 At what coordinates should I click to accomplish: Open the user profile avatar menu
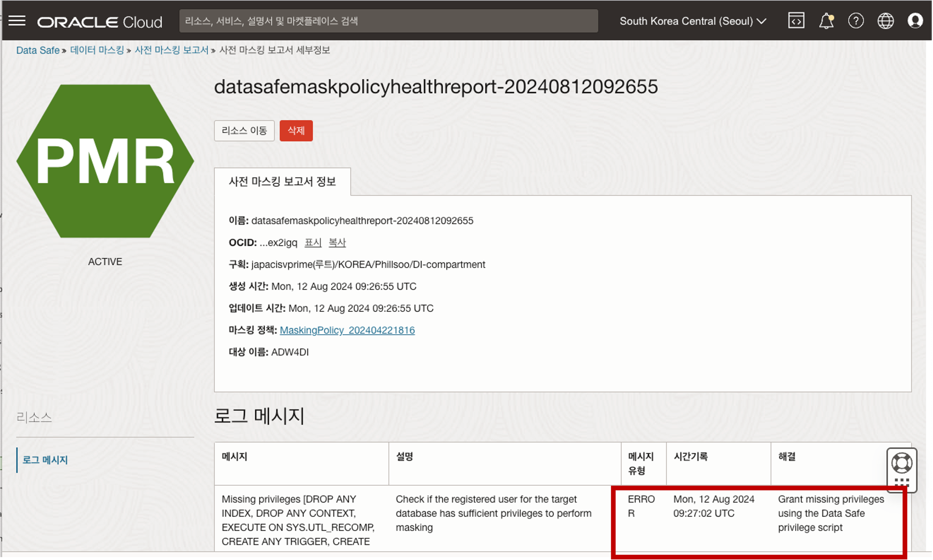pos(915,21)
